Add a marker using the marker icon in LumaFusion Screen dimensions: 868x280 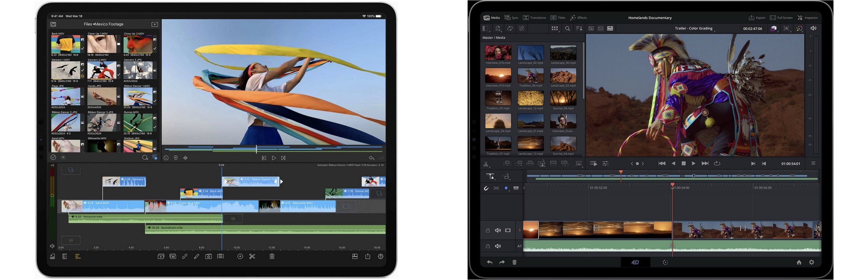tap(176, 158)
